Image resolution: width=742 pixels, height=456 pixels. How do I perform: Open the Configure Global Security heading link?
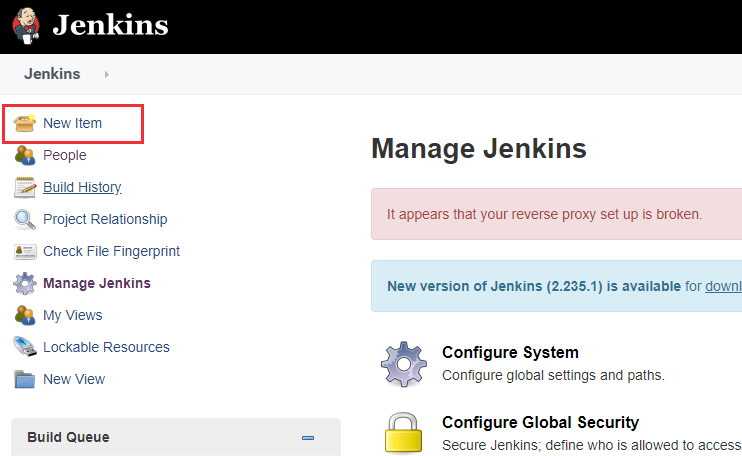540,422
